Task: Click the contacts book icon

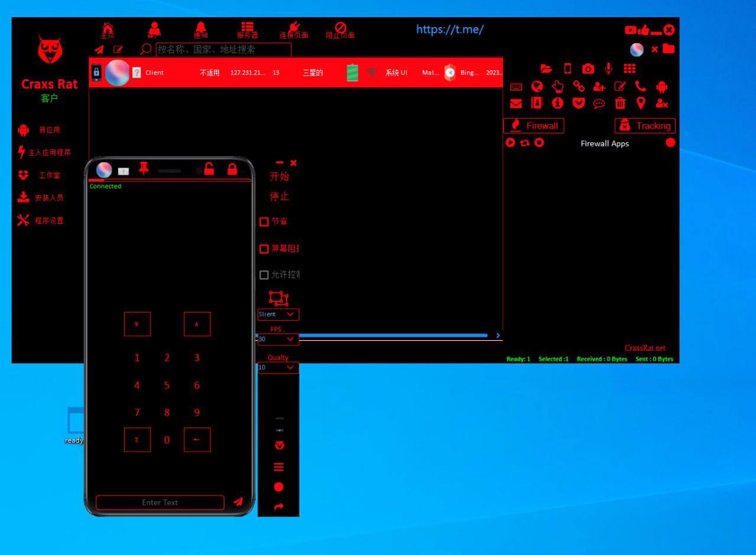Action: [x=537, y=103]
